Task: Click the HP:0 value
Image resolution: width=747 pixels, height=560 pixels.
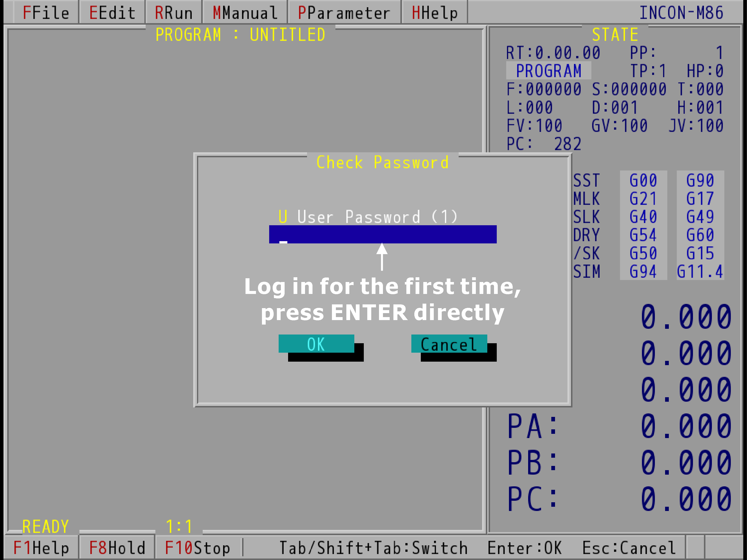Action: point(705,71)
